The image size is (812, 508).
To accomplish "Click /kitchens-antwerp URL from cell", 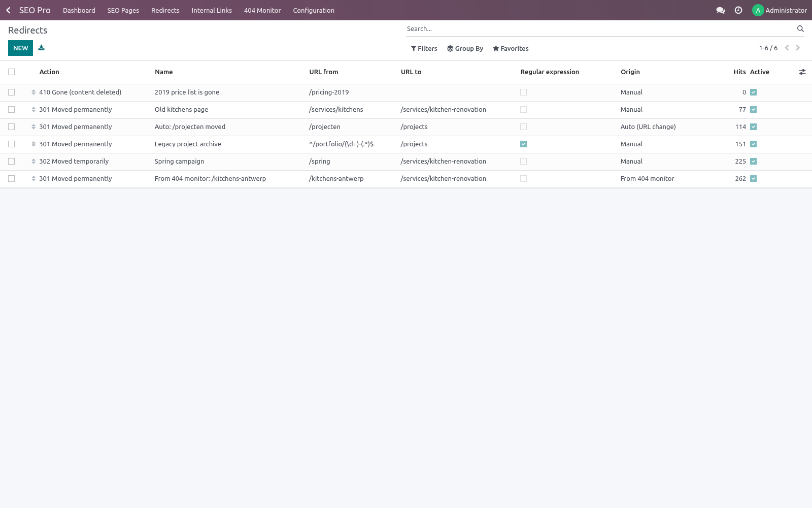I will (x=336, y=179).
